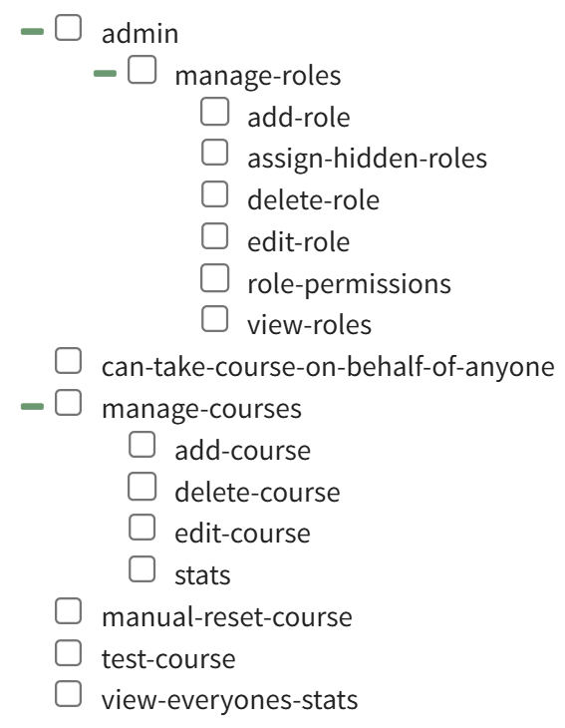The width and height of the screenshot is (565, 728).
Task: Check the edit-course checkbox
Action: pos(141,528)
